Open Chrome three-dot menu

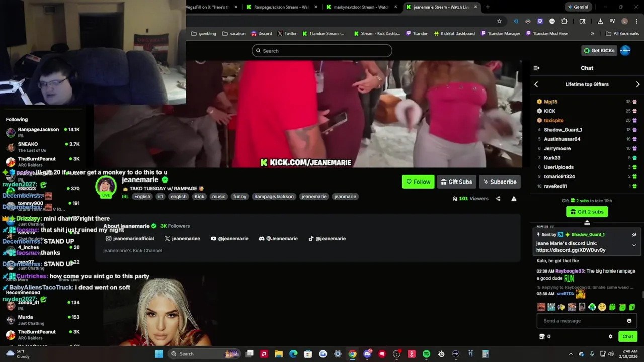(x=636, y=21)
